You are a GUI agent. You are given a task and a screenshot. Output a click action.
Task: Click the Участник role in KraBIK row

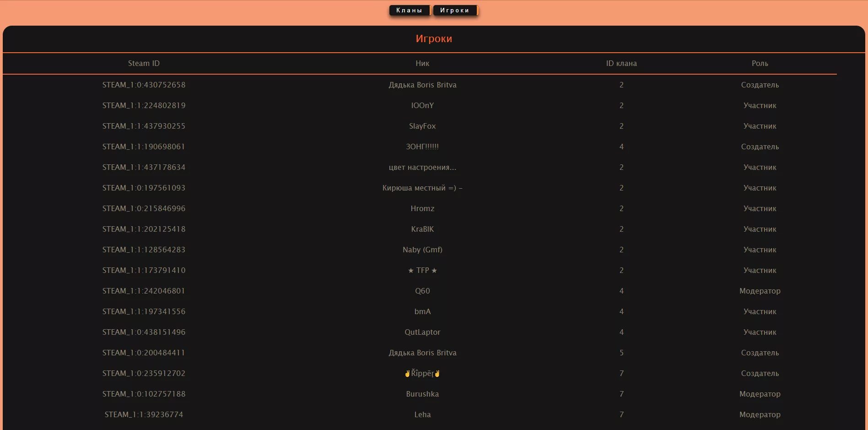pyautogui.click(x=760, y=229)
